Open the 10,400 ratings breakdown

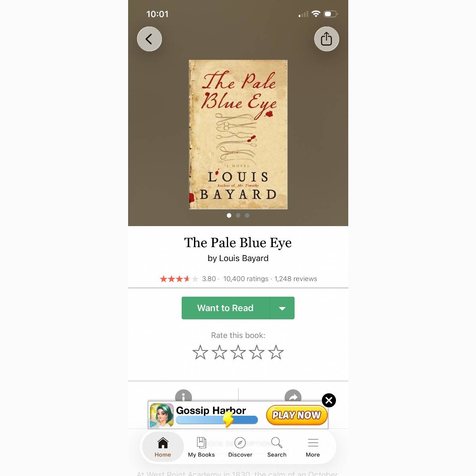[x=246, y=279]
